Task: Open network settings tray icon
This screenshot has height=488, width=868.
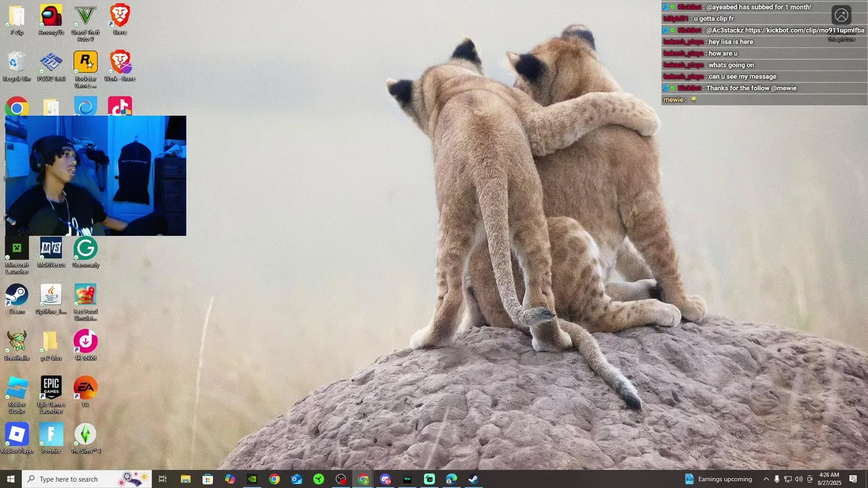Action: (x=788, y=479)
